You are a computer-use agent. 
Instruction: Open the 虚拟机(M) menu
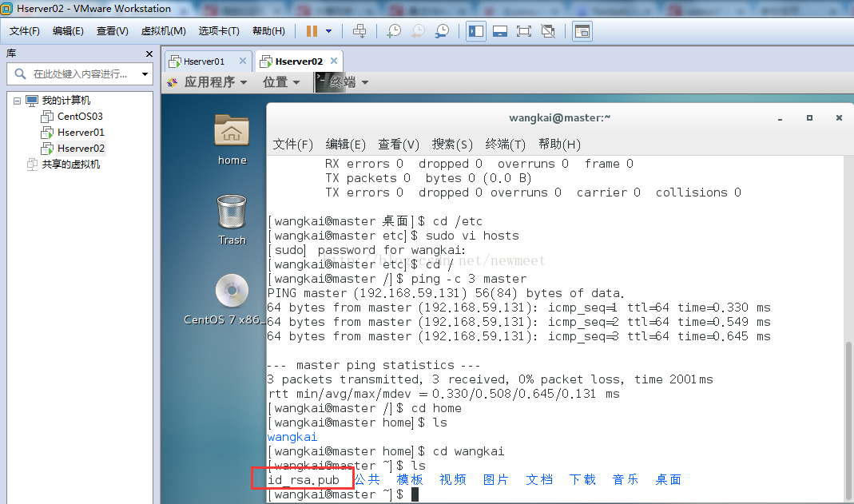tap(164, 31)
